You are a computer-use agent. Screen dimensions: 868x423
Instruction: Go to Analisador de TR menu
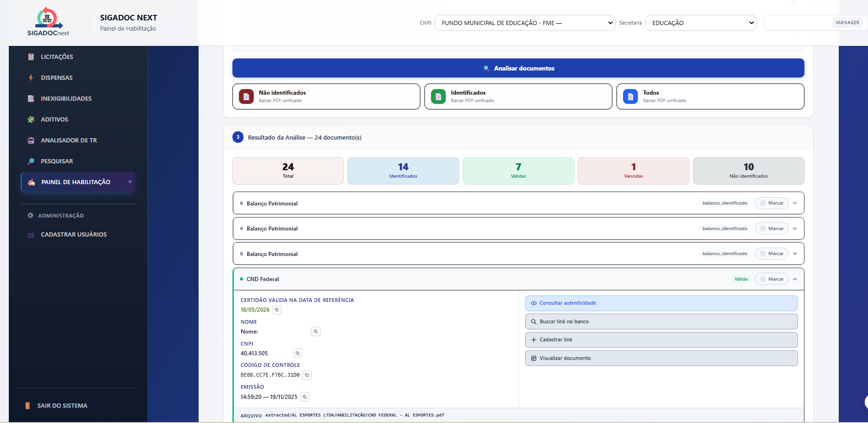pyautogui.click(x=69, y=140)
